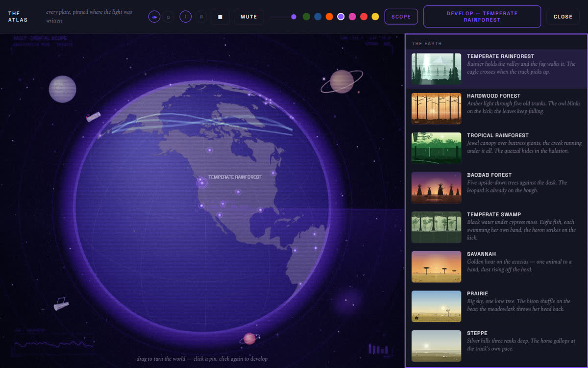Open the Baobab Forest thumbnail
The height and width of the screenshot is (368, 588).
click(437, 187)
